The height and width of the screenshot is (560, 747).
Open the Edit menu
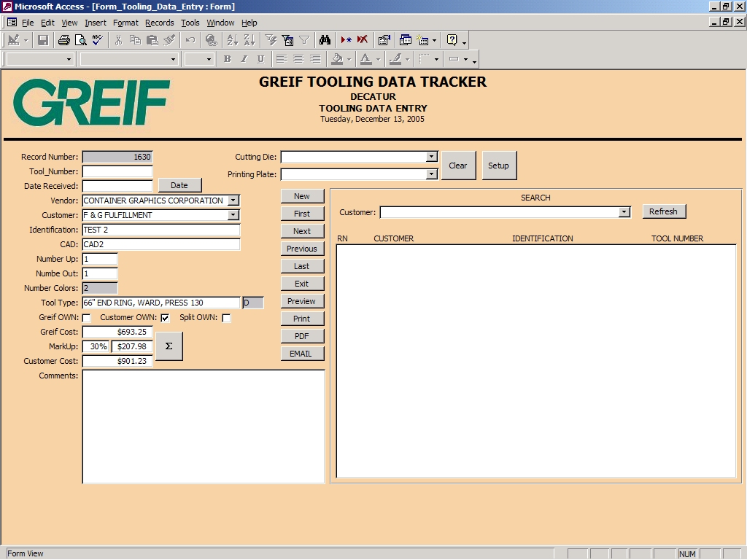(x=47, y=23)
